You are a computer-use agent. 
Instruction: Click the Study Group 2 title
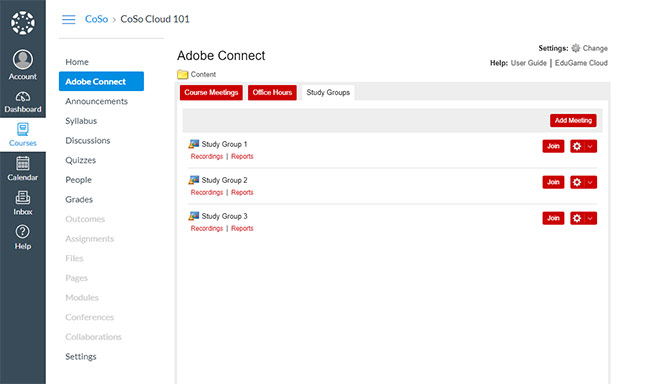coord(224,180)
